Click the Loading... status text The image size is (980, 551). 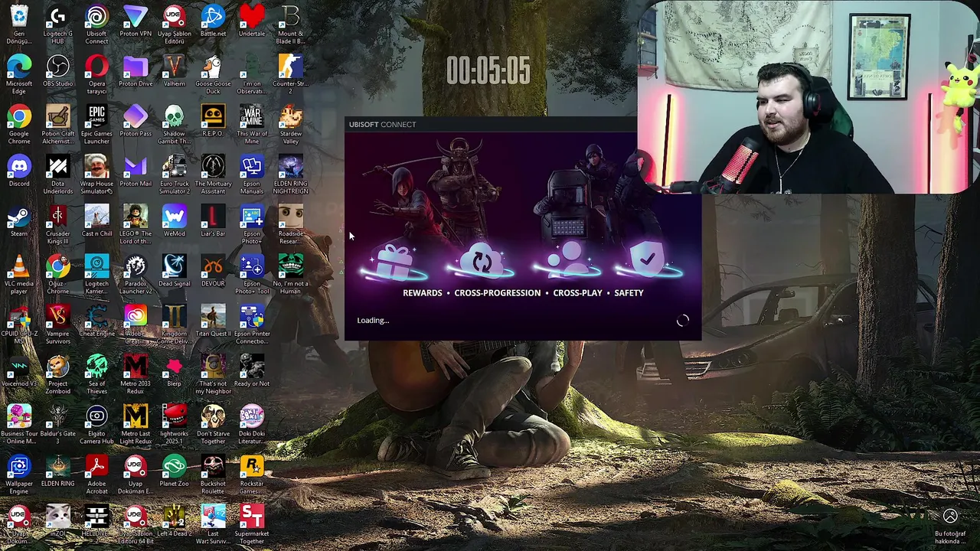click(373, 321)
